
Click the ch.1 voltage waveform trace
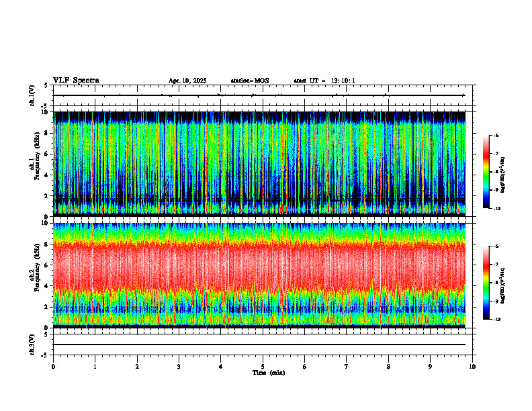click(259, 95)
